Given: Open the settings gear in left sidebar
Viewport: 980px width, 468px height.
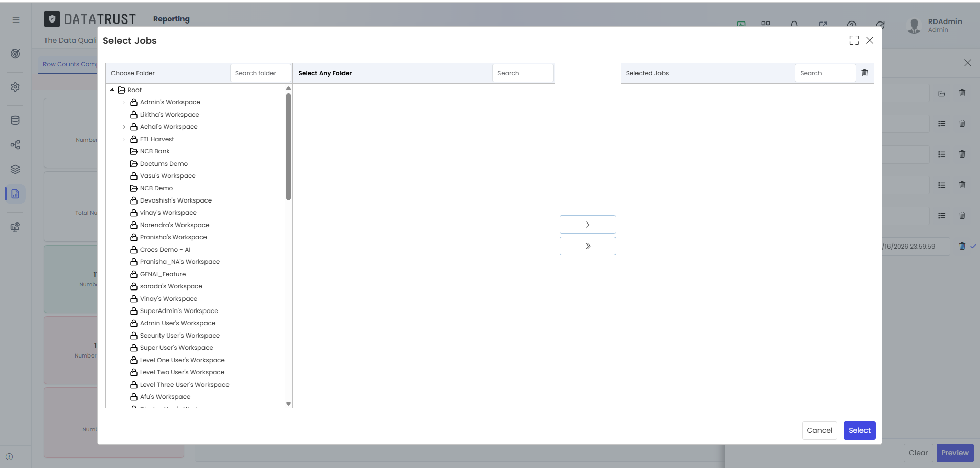Looking at the screenshot, I should tap(15, 87).
